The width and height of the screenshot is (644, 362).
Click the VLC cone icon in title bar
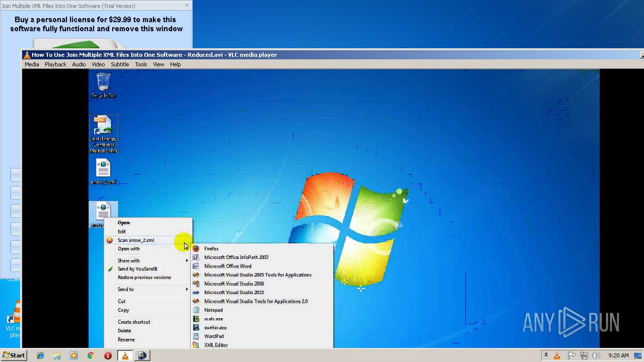click(27, 55)
